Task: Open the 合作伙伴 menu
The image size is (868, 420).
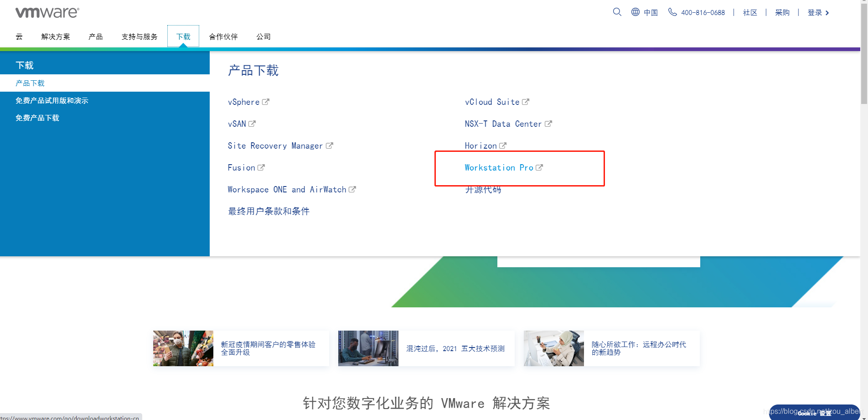Action: pos(223,36)
